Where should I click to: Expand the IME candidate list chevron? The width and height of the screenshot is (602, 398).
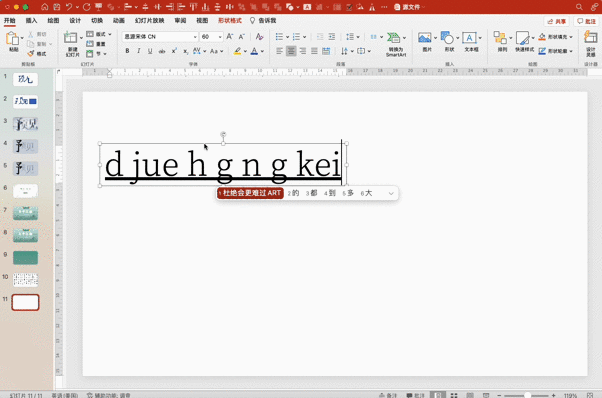coord(391,193)
